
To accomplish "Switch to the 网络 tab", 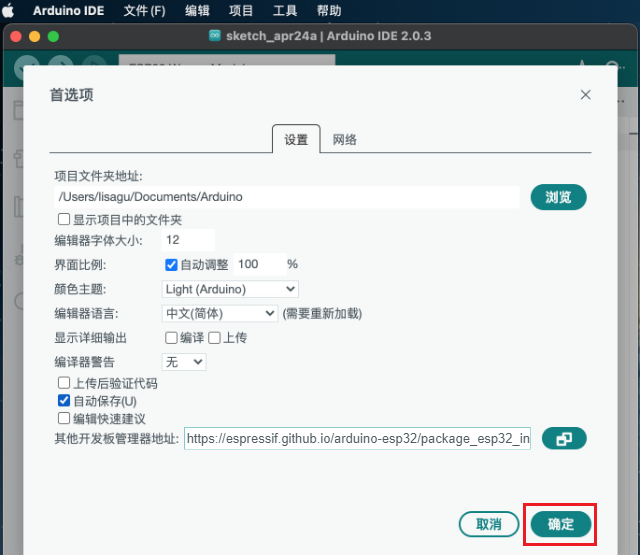I will pos(345,140).
